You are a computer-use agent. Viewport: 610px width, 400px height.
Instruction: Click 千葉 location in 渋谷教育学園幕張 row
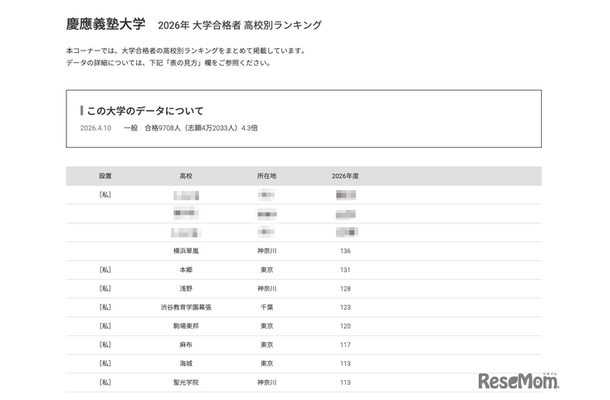click(266, 307)
